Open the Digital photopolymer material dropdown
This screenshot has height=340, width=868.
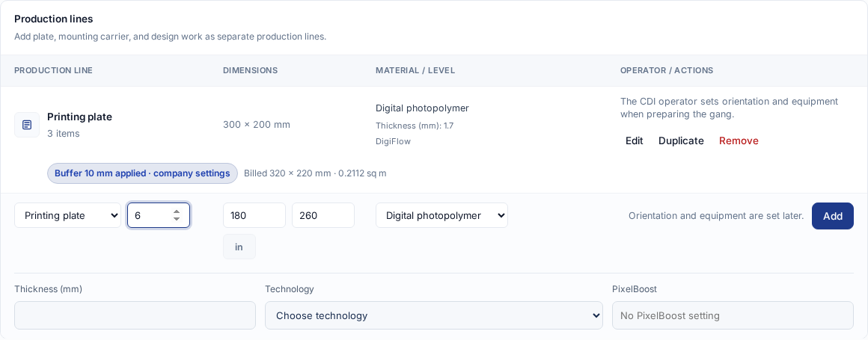441,216
